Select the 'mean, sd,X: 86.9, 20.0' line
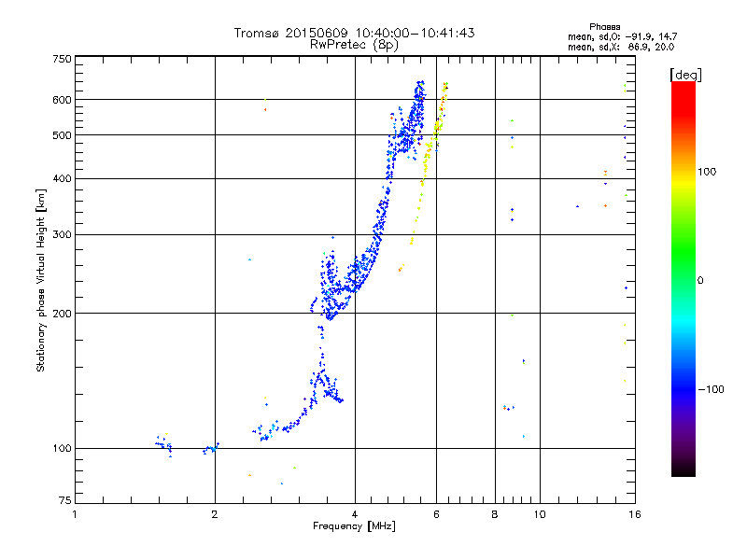This screenshot has height=560, width=747. pos(621,47)
